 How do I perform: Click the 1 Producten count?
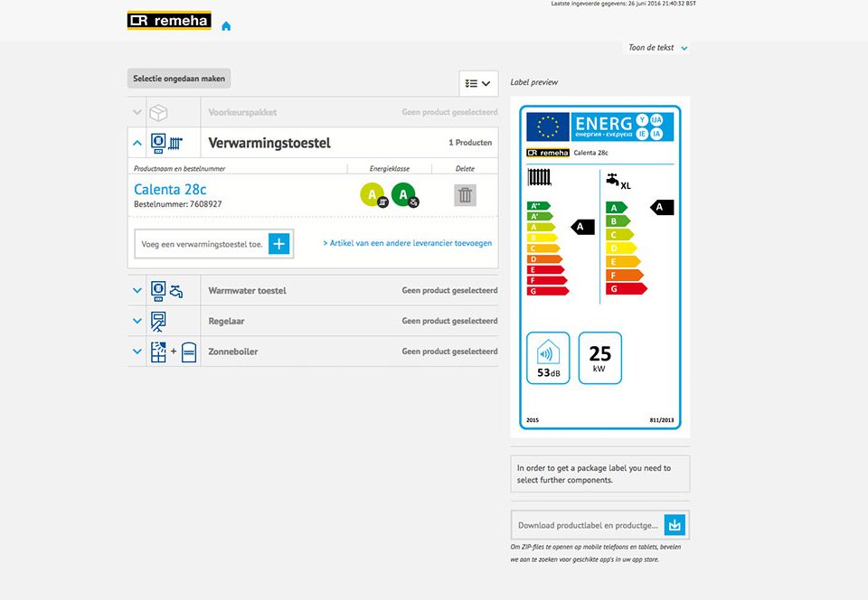[x=470, y=143]
